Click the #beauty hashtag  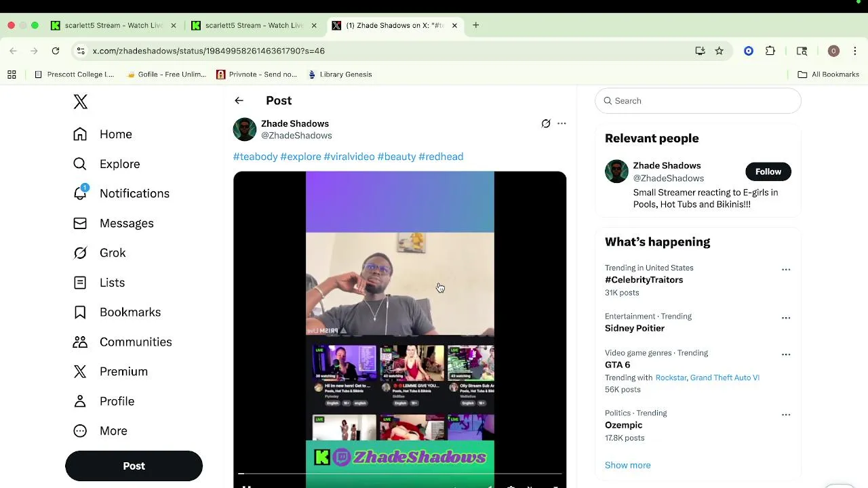pyautogui.click(x=397, y=157)
